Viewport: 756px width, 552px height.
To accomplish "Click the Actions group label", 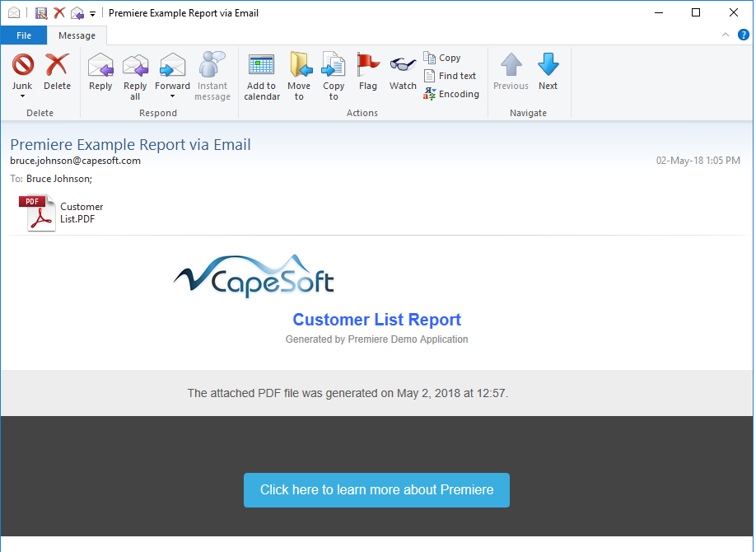I will pyautogui.click(x=362, y=113).
